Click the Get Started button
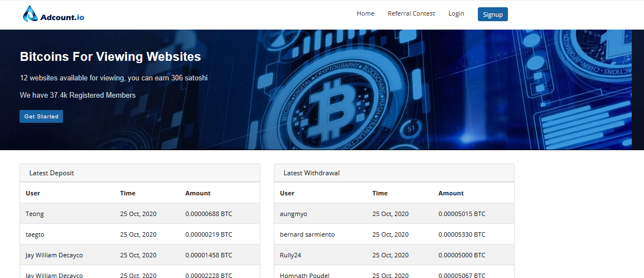The image size is (644, 278). (41, 116)
